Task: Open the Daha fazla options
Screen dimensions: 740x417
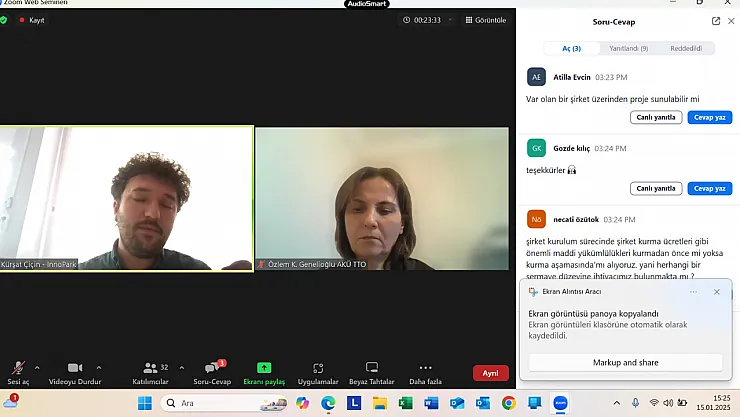Action: [425, 369]
